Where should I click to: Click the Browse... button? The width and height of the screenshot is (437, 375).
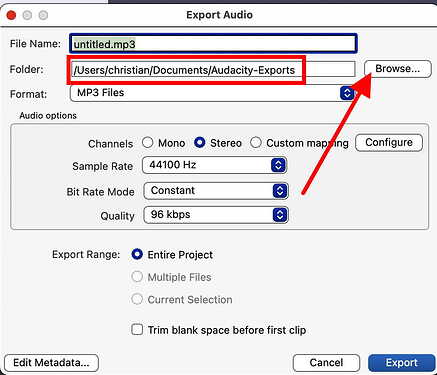coord(398,69)
